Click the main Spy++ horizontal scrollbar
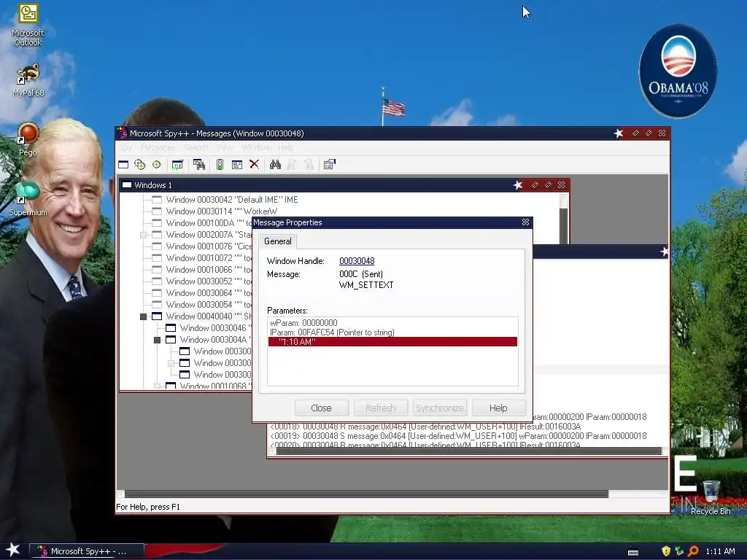Image resolution: width=747 pixels, height=560 pixels. 366,494
